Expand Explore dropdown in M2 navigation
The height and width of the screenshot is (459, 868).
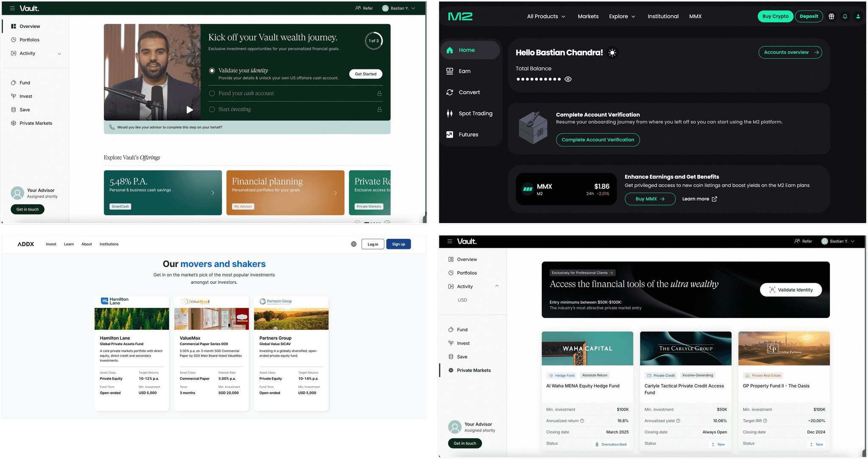pos(622,17)
